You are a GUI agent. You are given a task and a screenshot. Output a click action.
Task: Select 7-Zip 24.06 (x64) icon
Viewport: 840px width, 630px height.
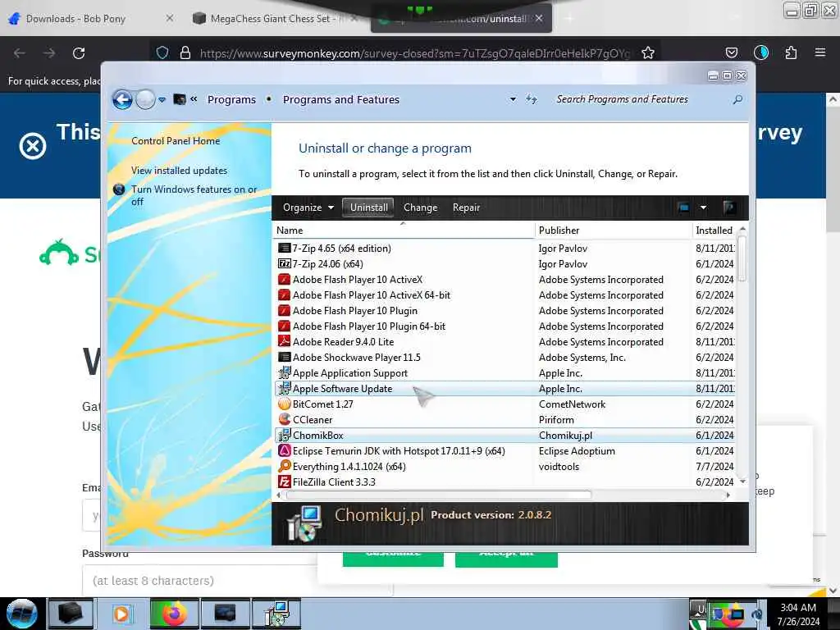[x=284, y=264]
